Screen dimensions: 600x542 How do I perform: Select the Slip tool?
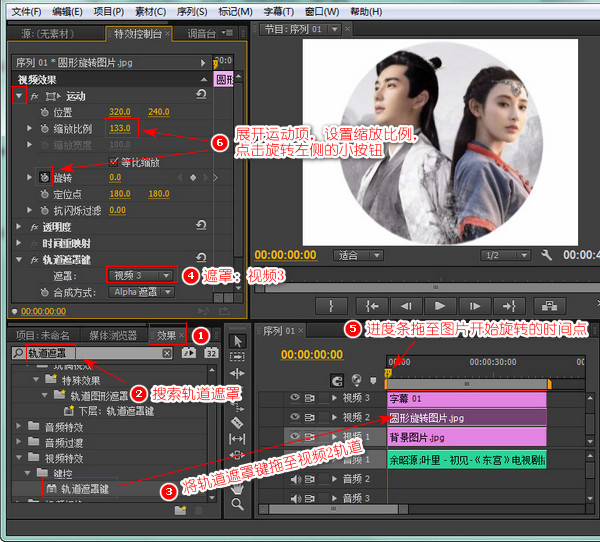[238, 439]
